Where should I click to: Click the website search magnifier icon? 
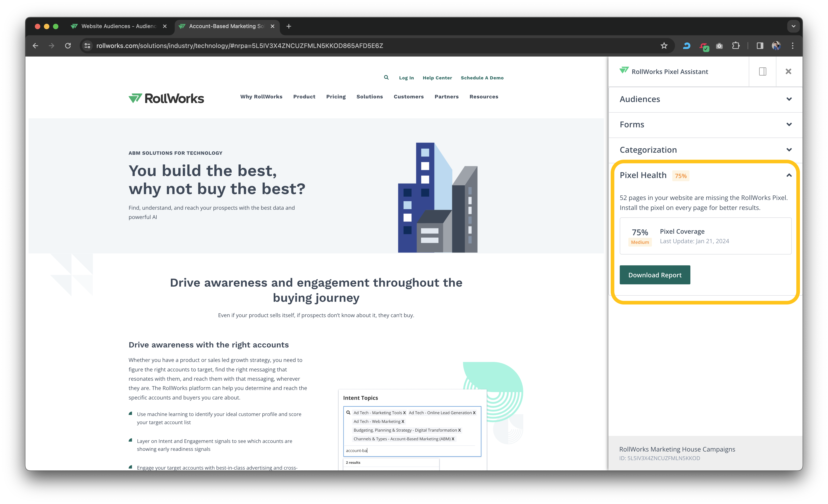click(386, 78)
